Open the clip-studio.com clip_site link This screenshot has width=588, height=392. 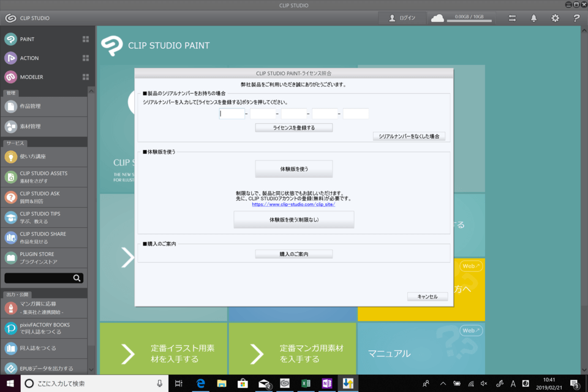[x=293, y=205]
